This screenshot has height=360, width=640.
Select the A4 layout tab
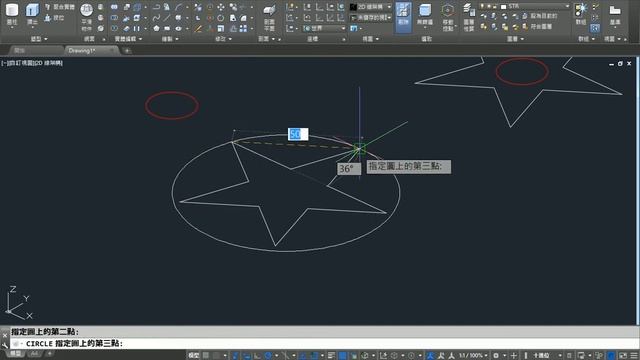coord(34,353)
